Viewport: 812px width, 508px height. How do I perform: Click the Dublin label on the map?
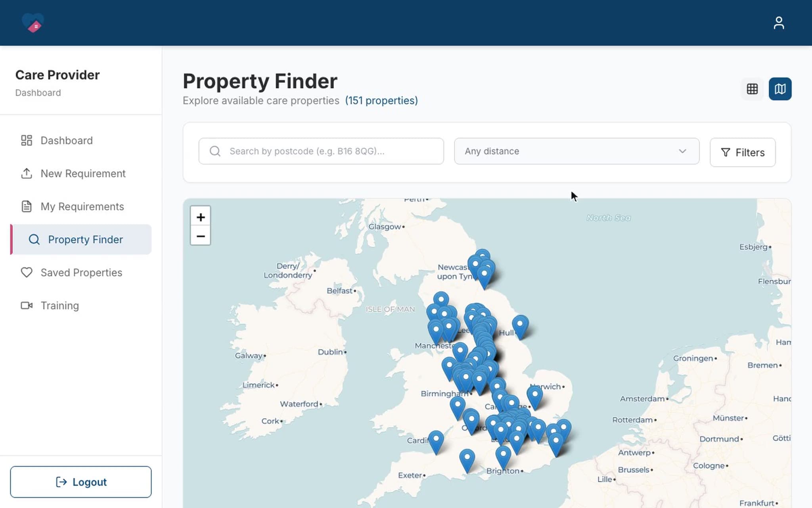point(330,352)
